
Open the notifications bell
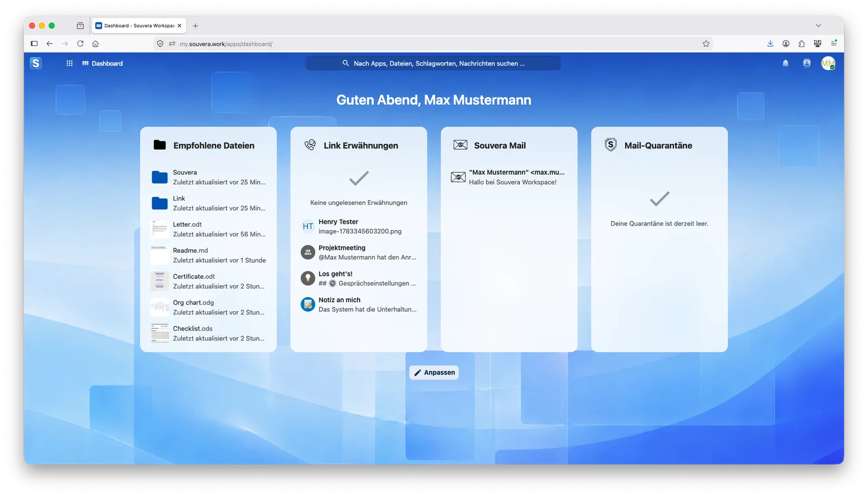[786, 63]
